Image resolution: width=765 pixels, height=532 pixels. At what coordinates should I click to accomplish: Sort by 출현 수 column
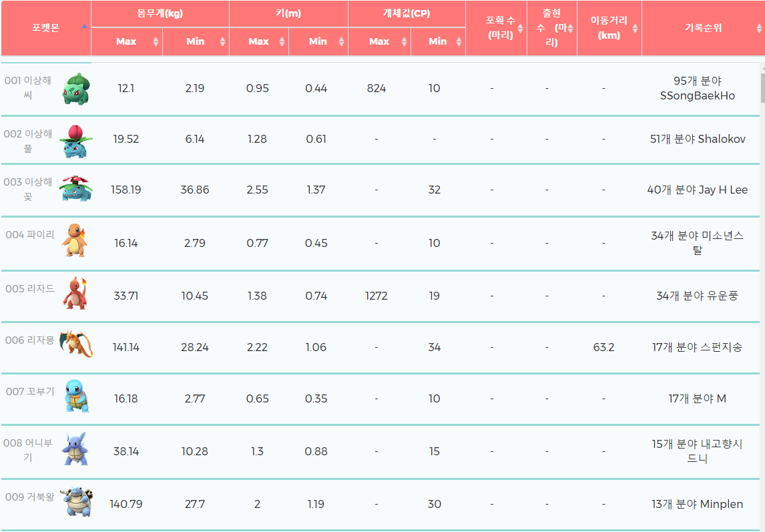[x=552, y=28]
